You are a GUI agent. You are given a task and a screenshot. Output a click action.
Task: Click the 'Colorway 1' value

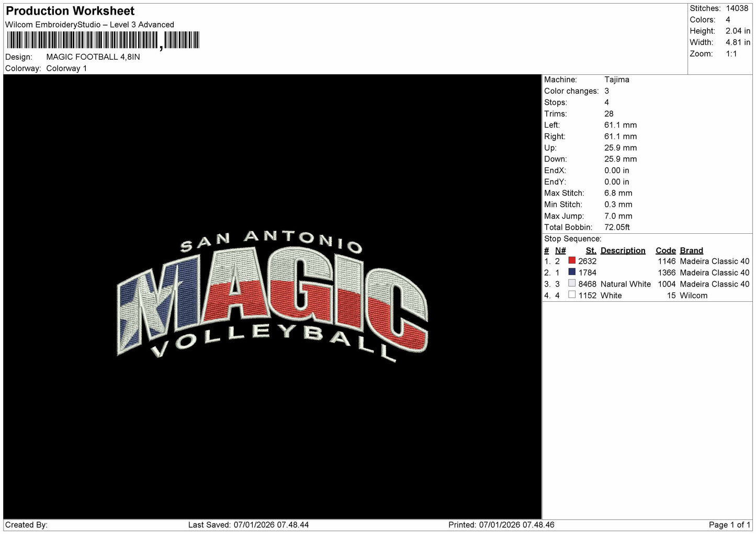(66, 69)
